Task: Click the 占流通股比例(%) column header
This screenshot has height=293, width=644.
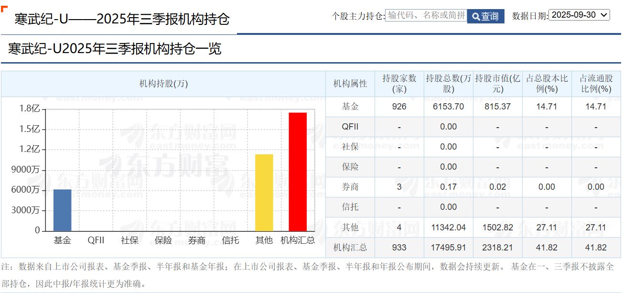Action: point(596,84)
